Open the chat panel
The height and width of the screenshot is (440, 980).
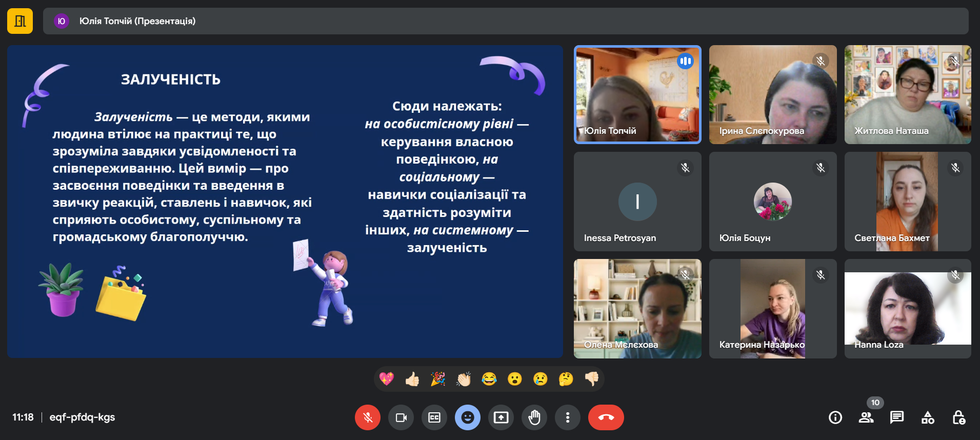point(897,417)
